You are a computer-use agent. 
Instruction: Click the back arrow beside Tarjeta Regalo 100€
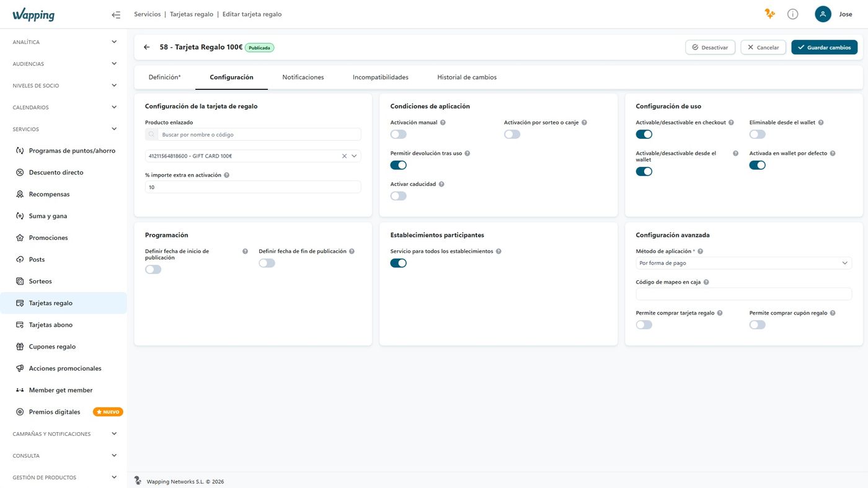tap(147, 47)
